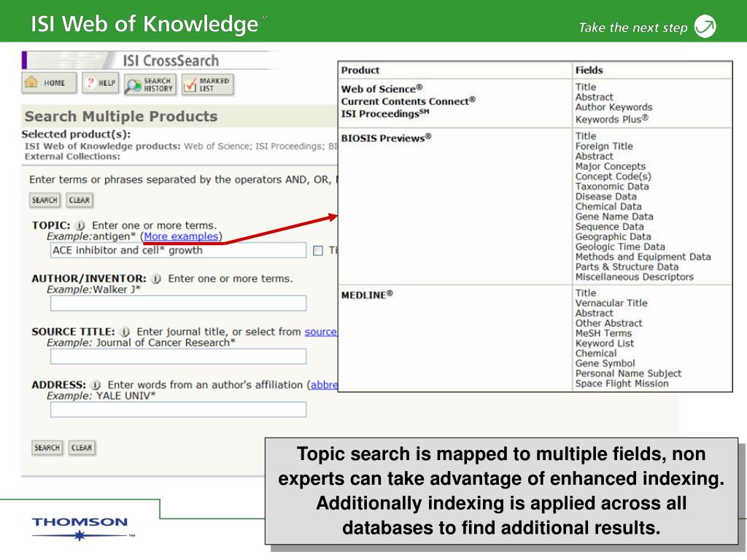Open the Marked List
Image resolution: width=747 pixels, height=560 pixels.
pos(208,85)
